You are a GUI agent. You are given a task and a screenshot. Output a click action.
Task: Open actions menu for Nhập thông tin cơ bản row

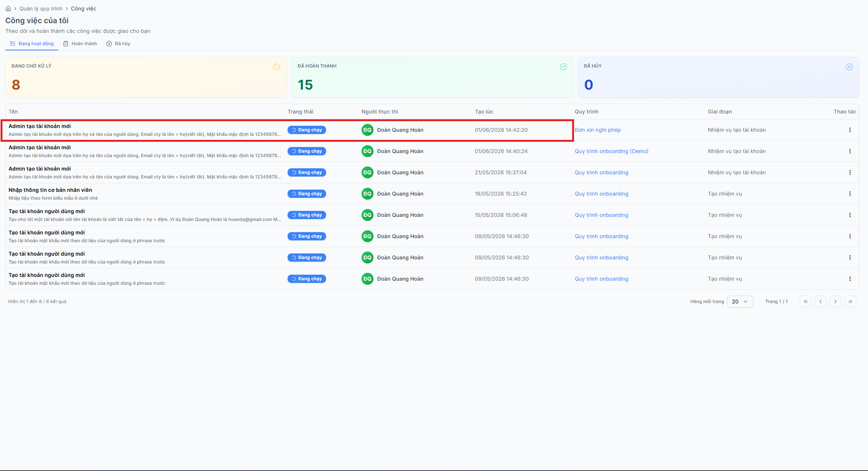click(850, 194)
